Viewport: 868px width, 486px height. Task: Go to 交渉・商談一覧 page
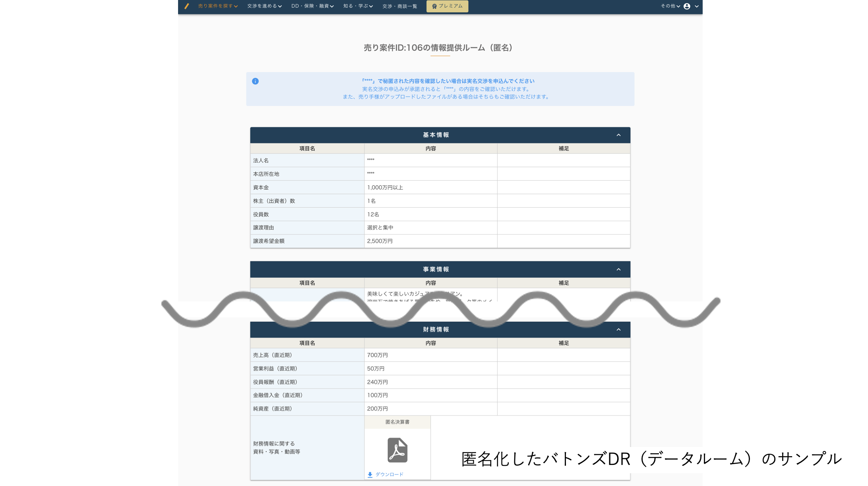(x=399, y=6)
